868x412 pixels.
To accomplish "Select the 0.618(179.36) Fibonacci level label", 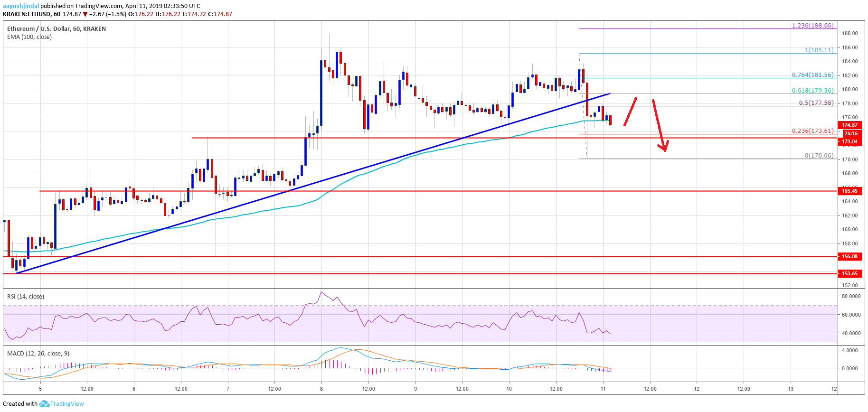I will point(812,90).
